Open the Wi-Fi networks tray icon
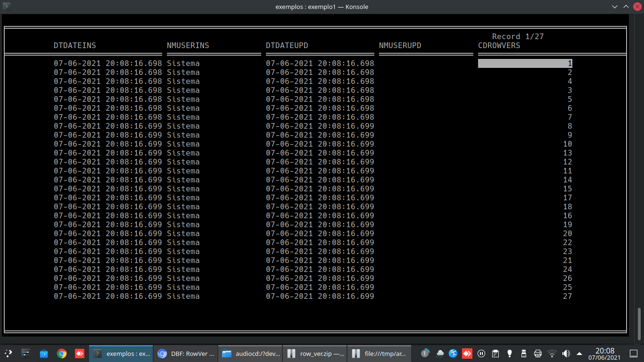Image resolution: width=644 pixels, height=362 pixels. click(x=552, y=353)
